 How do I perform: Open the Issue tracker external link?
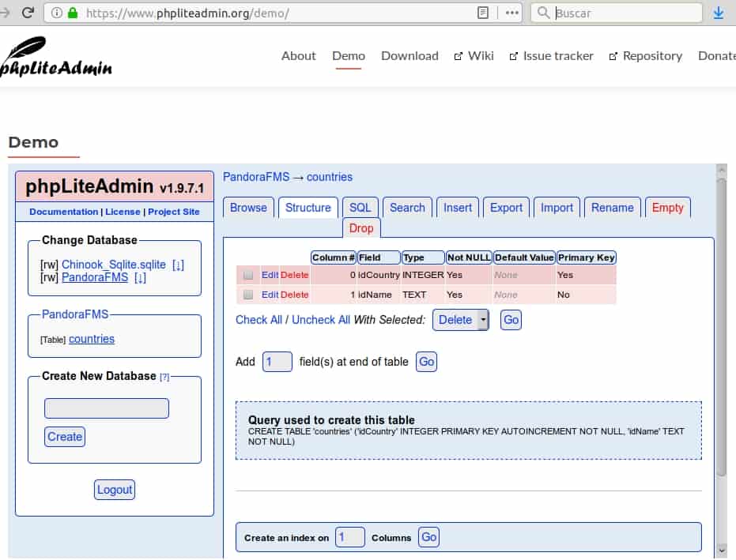[x=552, y=56]
